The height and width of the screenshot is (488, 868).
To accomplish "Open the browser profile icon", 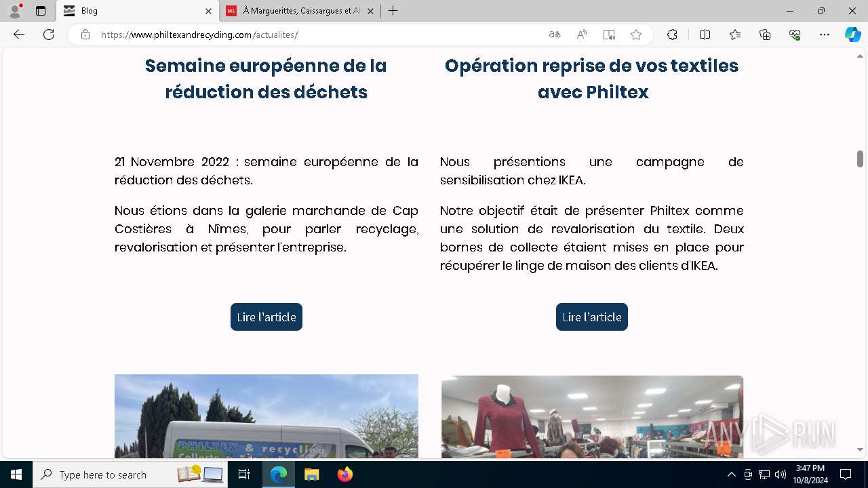I will (x=15, y=11).
